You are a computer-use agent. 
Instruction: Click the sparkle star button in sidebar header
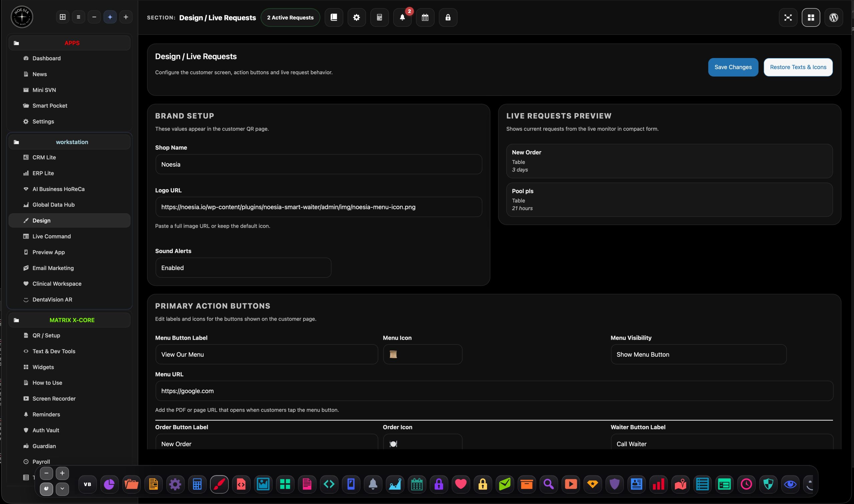pyautogui.click(x=110, y=17)
